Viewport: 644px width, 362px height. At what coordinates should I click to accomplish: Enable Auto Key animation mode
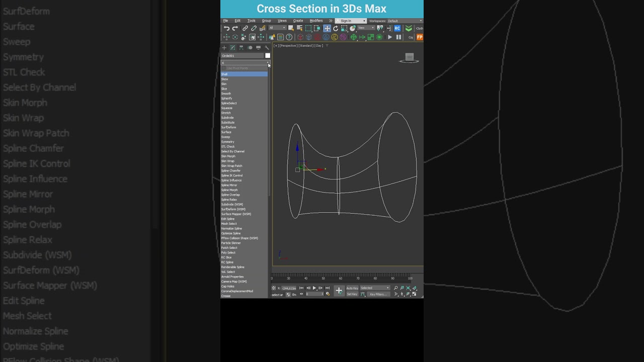(x=352, y=288)
